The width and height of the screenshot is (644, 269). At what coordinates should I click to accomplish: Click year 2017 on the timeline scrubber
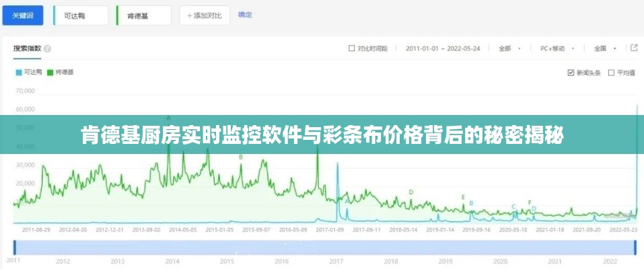[x=336, y=261]
